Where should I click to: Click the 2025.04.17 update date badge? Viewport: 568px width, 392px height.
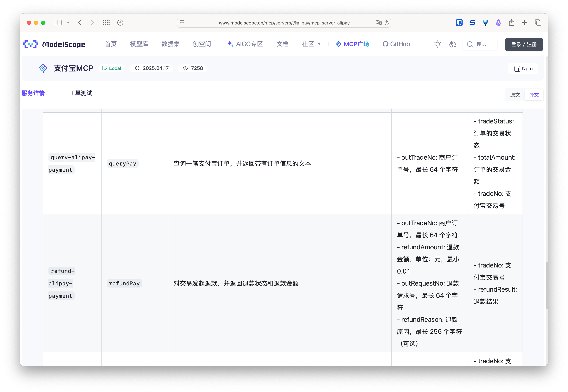[151, 68]
